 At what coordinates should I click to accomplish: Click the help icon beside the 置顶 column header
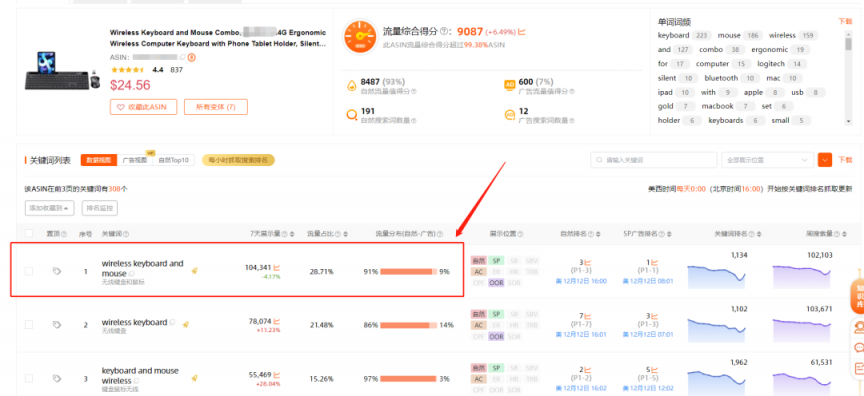(x=63, y=234)
